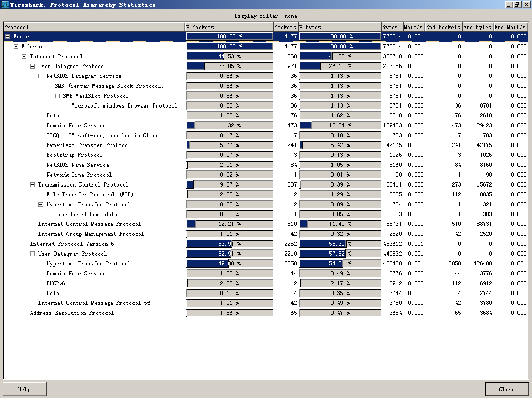Click the 4177 packets value for Ethernet
The width and height of the screenshot is (532, 399).
pos(290,46)
